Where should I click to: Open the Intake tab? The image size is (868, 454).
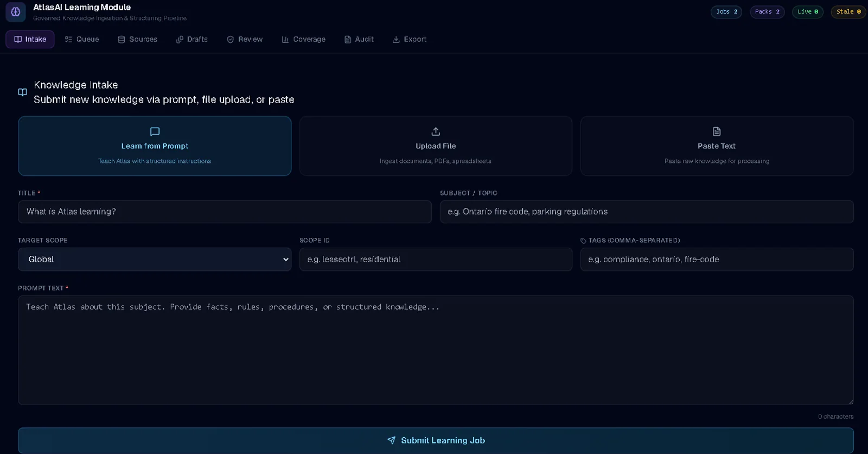[x=30, y=39]
